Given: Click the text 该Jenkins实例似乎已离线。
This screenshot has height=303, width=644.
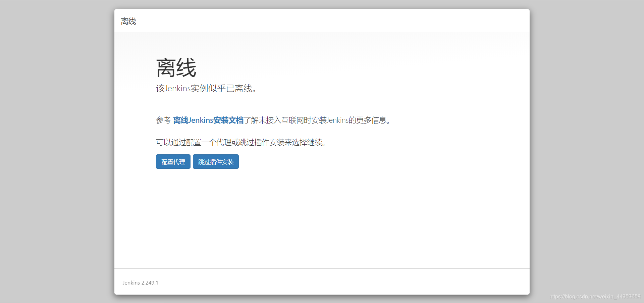Looking at the screenshot, I should pyautogui.click(x=206, y=89).
